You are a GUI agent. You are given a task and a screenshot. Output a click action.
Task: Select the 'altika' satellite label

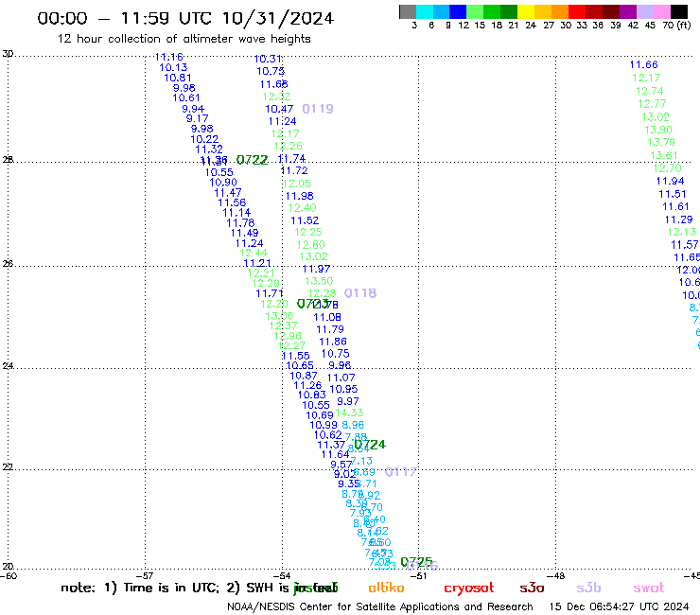(386, 588)
